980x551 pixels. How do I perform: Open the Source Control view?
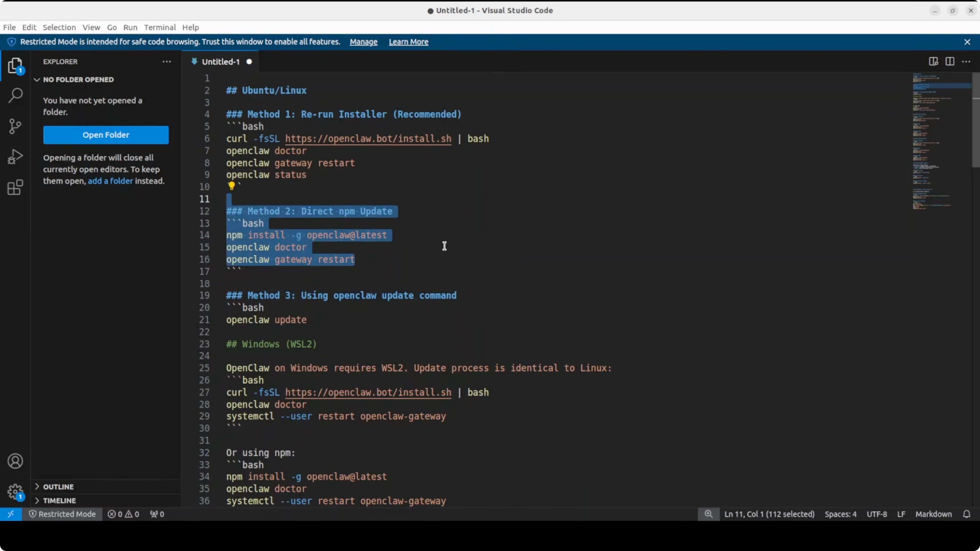pos(15,126)
